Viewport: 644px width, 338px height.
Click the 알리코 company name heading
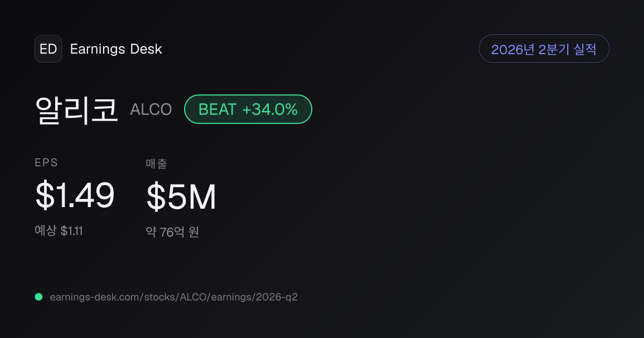(x=76, y=109)
